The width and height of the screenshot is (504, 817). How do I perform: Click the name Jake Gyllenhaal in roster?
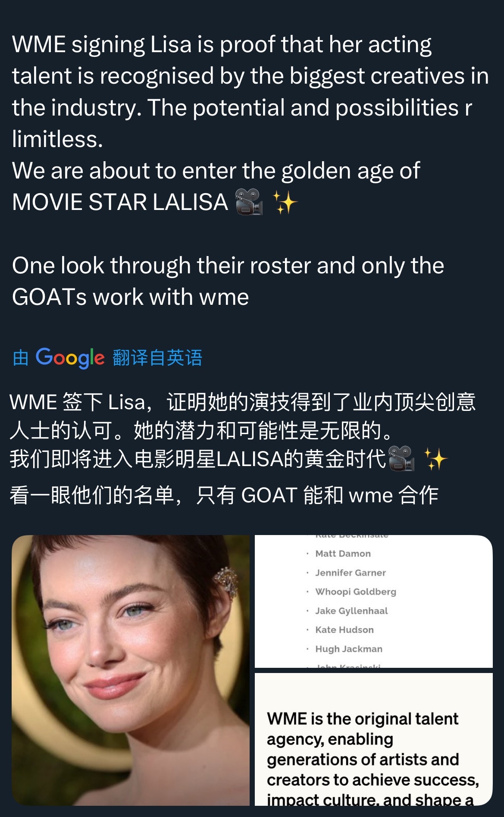coord(351,610)
